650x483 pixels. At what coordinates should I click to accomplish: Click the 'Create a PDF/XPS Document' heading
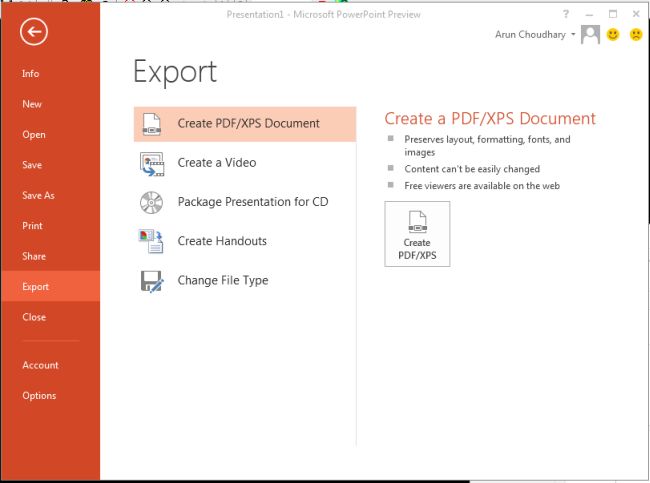click(490, 119)
